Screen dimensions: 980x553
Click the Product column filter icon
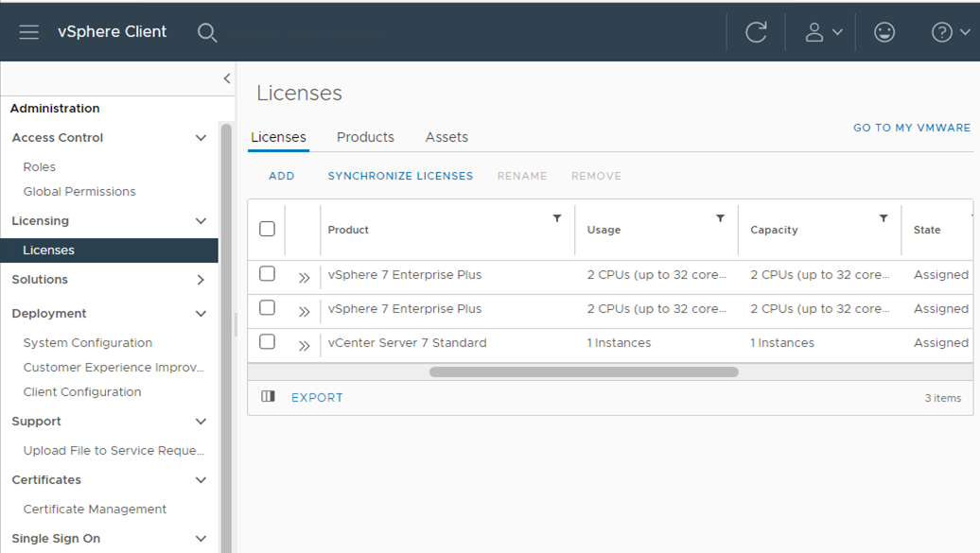click(557, 218)
